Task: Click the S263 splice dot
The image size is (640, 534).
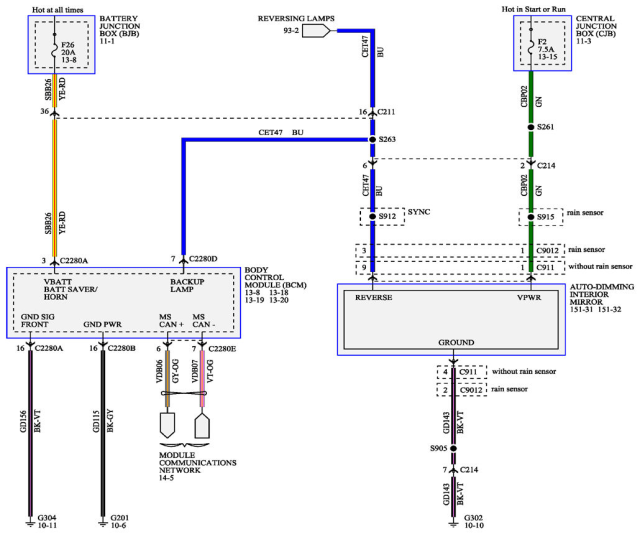Action: click(x=371, y=140)
